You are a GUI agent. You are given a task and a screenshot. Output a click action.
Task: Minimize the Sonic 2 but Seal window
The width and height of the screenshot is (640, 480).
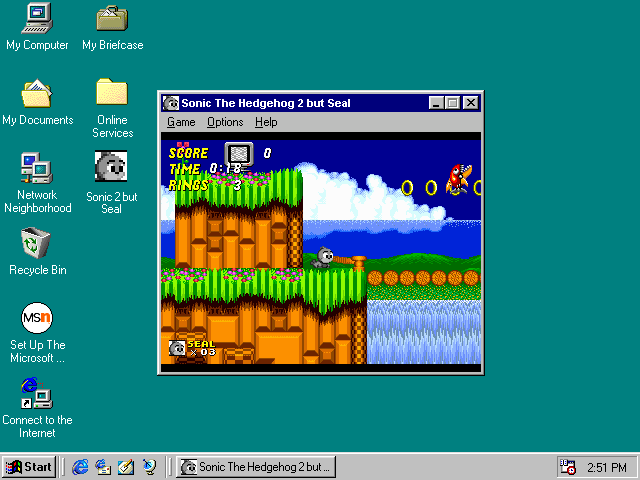tap(436, 103)
